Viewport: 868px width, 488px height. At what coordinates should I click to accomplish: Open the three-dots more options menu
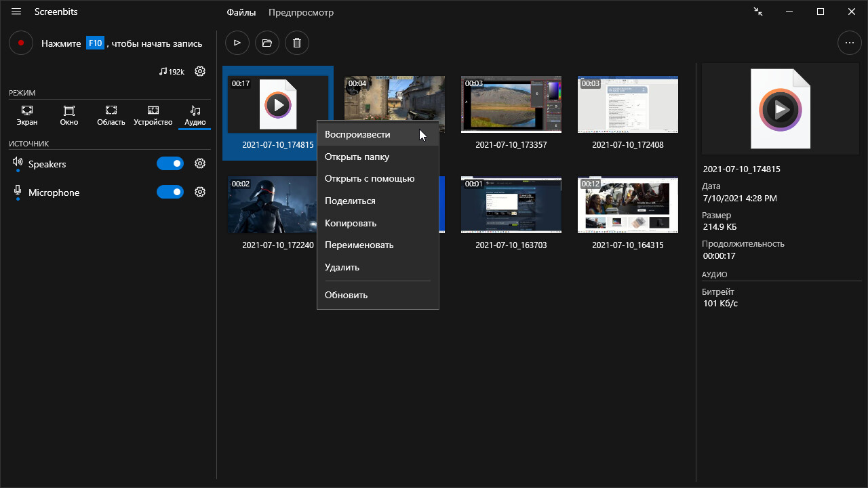click(x=850, y=43)
